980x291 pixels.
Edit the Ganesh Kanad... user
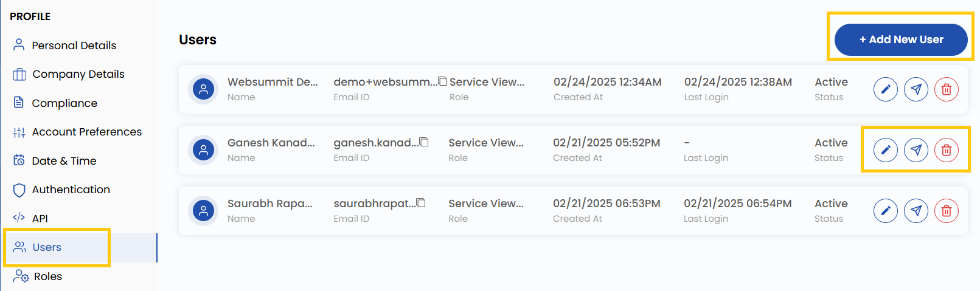coord(885,150)
